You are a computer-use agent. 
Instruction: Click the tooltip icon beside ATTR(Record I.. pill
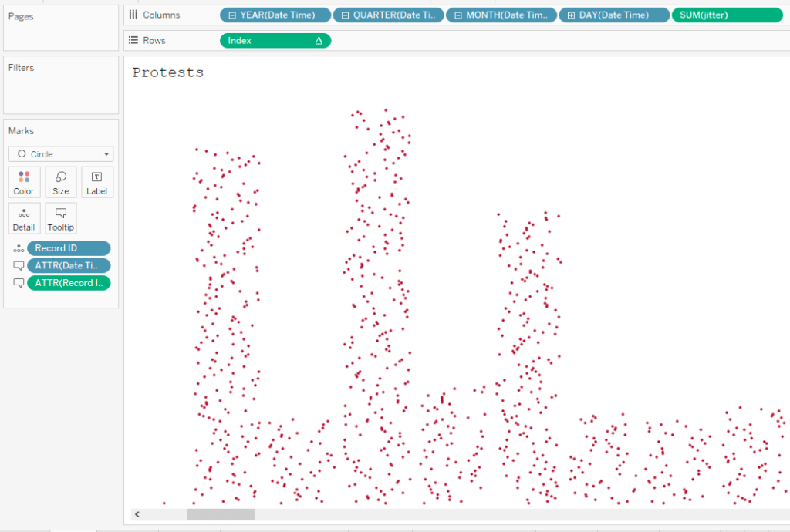[19, 283]
